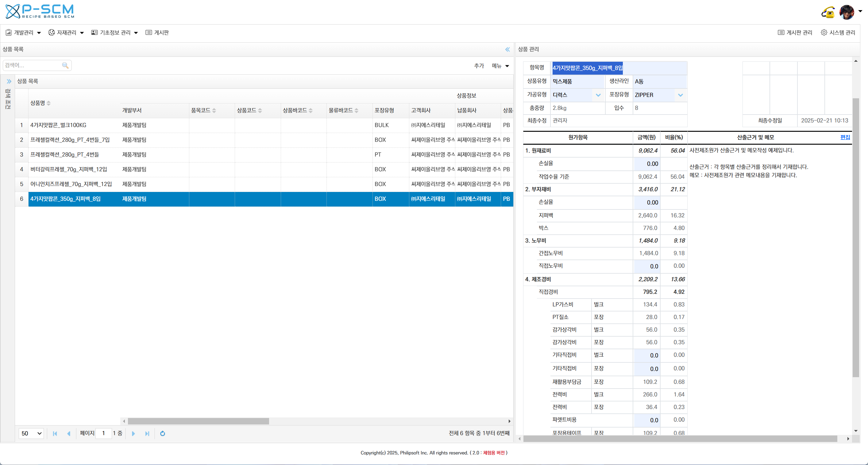Collapse the 상품 목록 panel with double chevron
Screen dimensions: 868x465
tap(507, 49)
